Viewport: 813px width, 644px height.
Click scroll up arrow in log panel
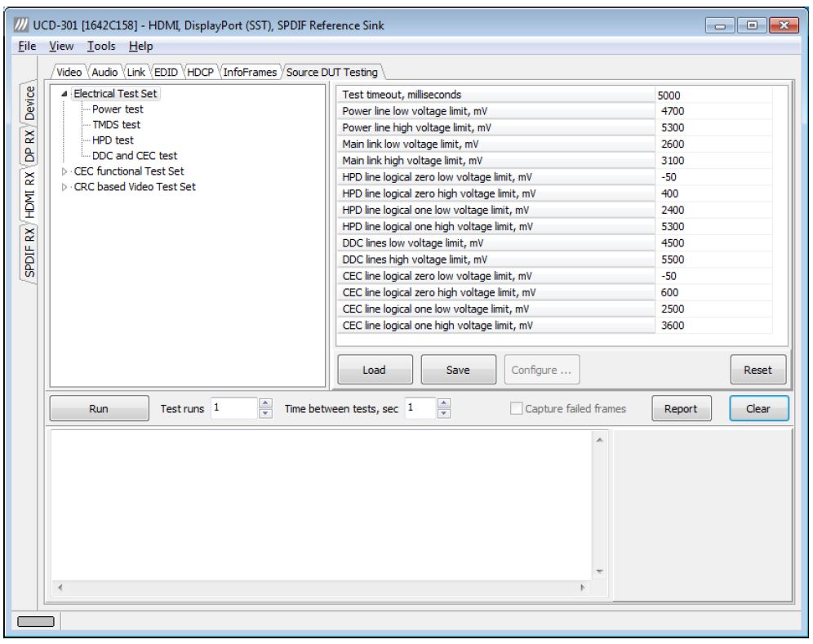tap(599, 440)
